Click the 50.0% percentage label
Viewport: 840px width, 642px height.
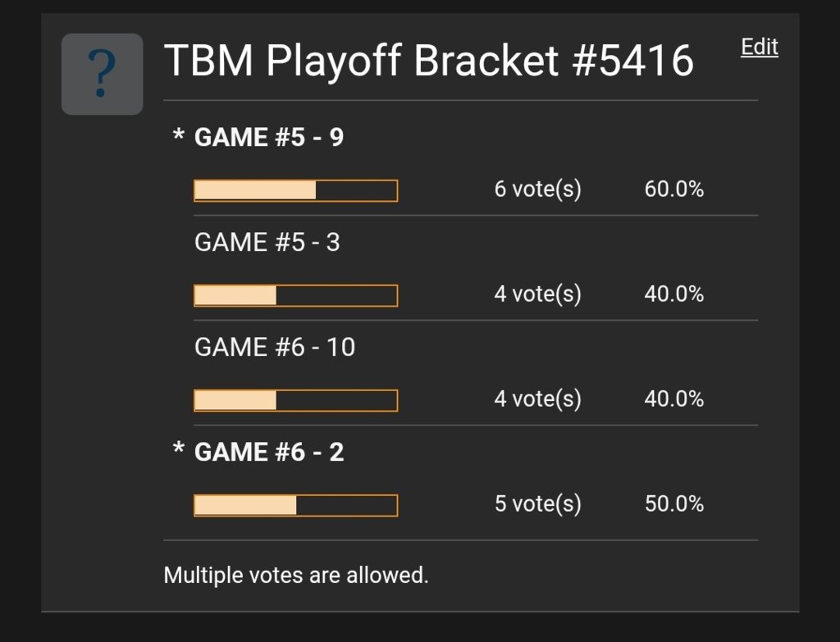coord(674,504)
